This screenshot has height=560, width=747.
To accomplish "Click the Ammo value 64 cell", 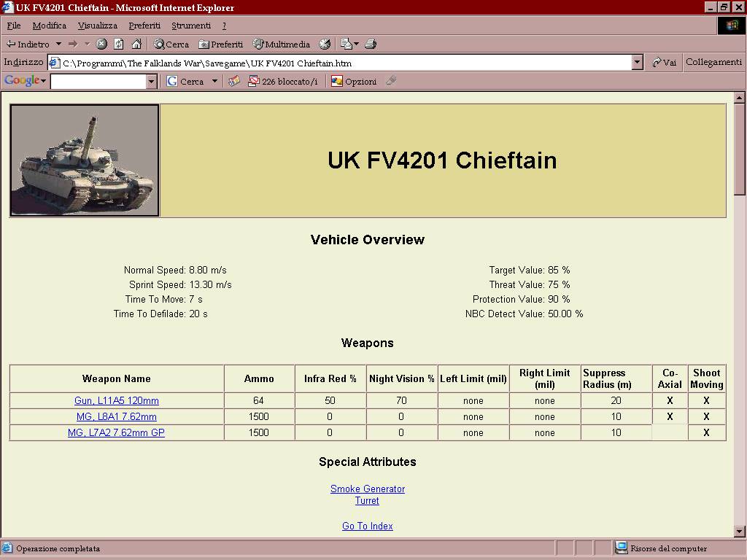I will point(259,401).
